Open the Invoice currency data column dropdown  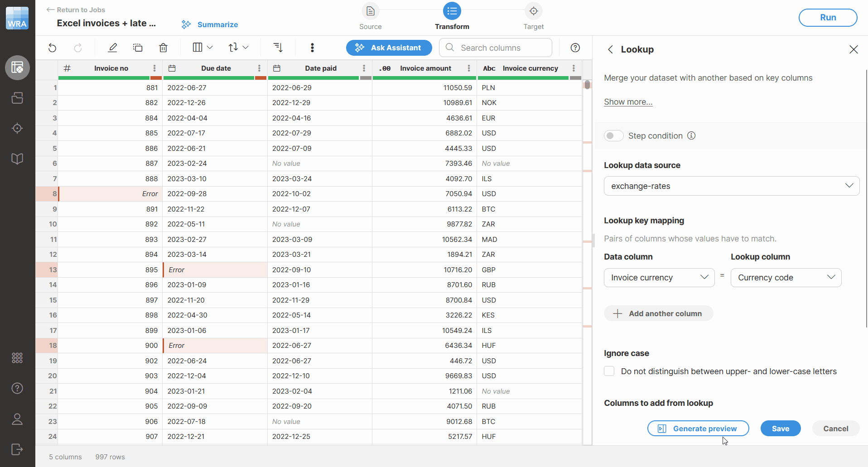(659, 278)
